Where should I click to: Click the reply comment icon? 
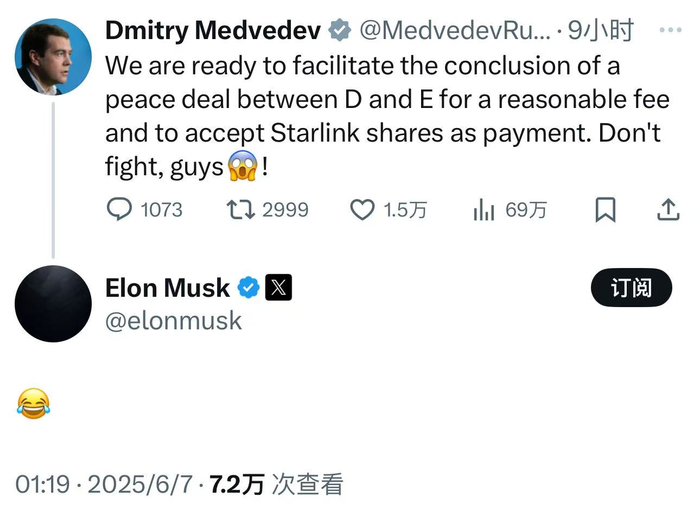click(120, 210)
